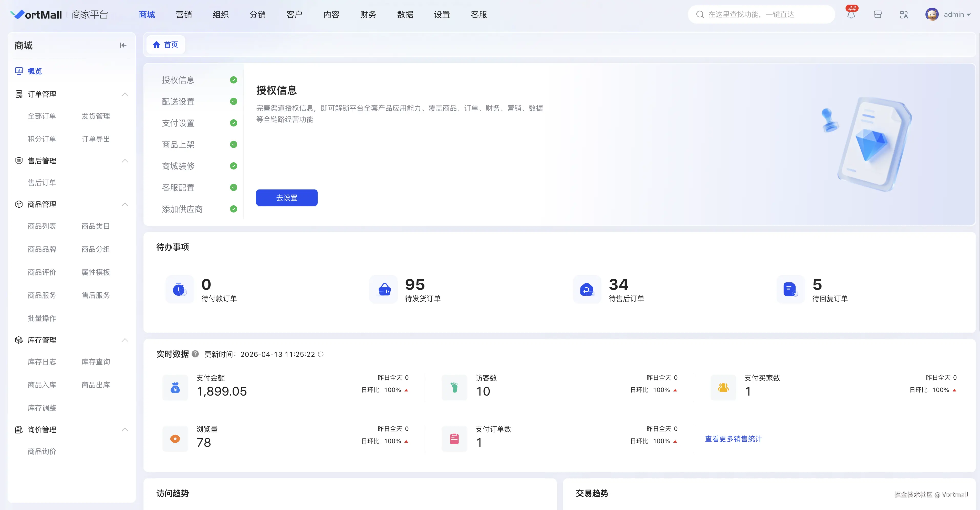This screenshot has height=510, width=980.
Task: Click the 待售后订单 return icon
Action: coord(587,289)
